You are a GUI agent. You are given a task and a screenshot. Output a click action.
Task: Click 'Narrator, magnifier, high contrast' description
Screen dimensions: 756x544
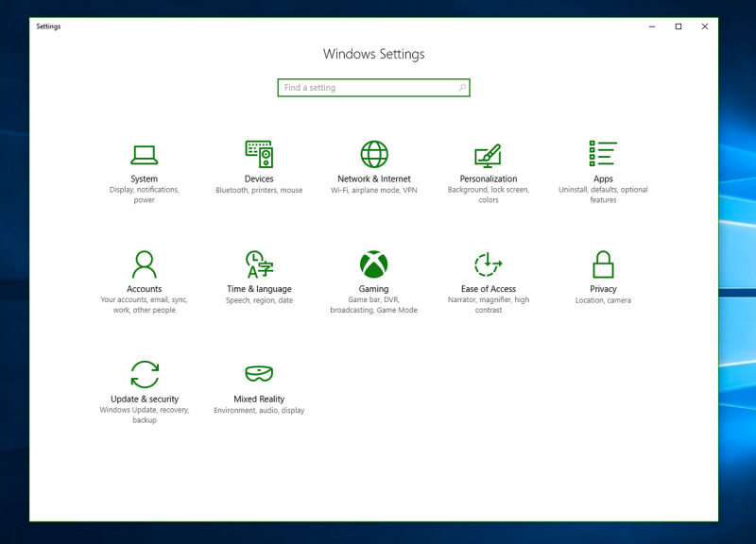point(489,304)
